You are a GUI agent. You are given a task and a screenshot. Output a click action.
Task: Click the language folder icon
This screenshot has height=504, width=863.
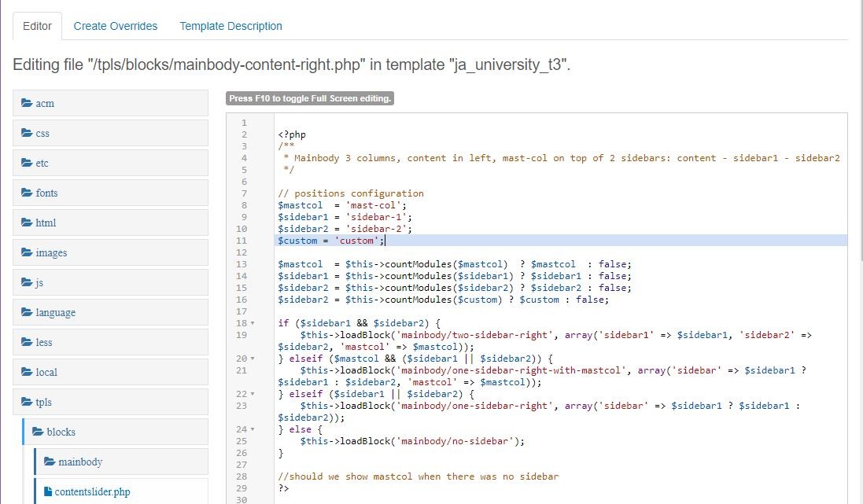tap(27, 312)
